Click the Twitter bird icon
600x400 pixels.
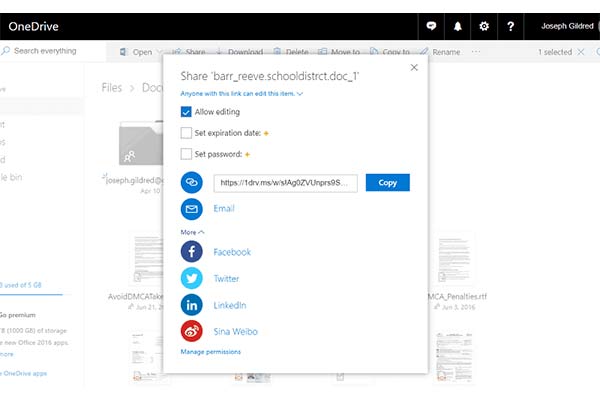(192, 279)
